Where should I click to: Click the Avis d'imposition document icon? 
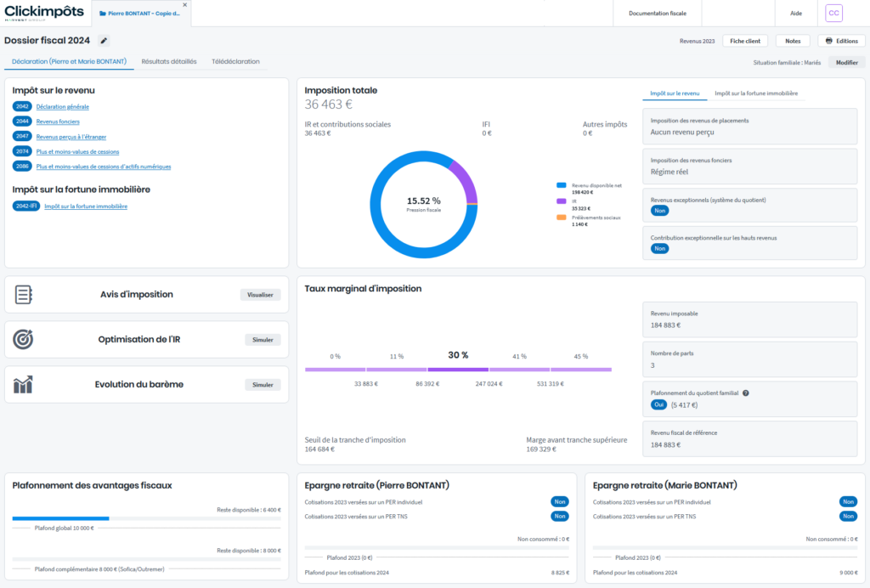[24, 295]
